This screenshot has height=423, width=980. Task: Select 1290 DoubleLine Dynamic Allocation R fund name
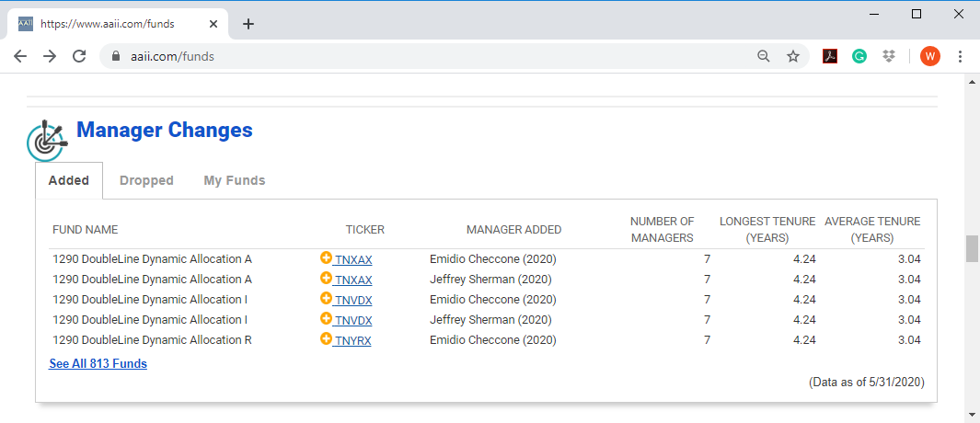pyautogui.click(x=153, y=340)
